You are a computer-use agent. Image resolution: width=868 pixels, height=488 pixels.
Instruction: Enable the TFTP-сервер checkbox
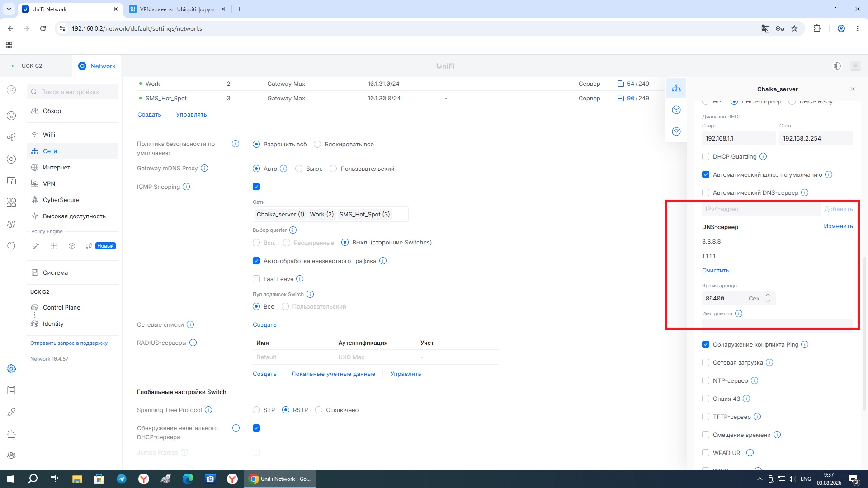(x=706, y=417)
